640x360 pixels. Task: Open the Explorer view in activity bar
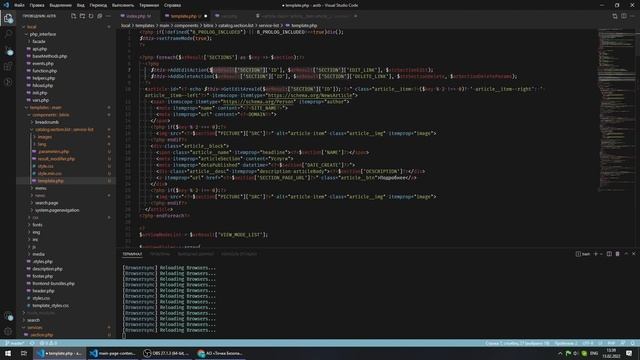pos(8,18)
